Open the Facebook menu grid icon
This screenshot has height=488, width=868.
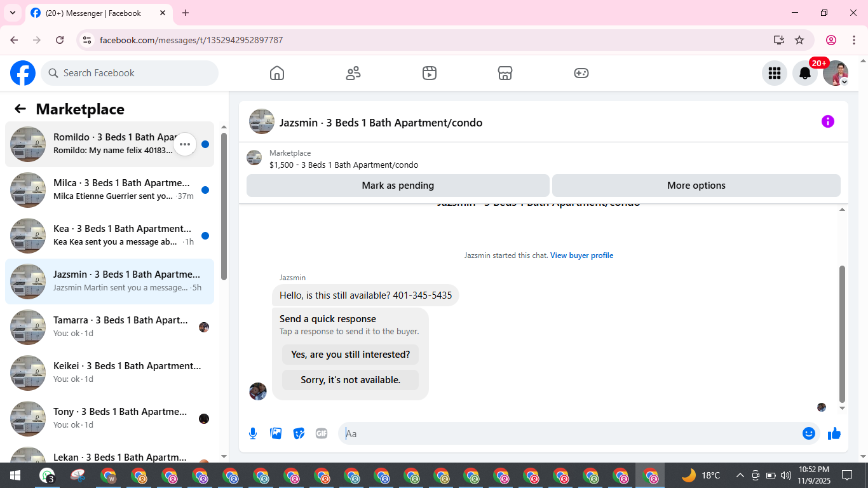coord(775,73)
